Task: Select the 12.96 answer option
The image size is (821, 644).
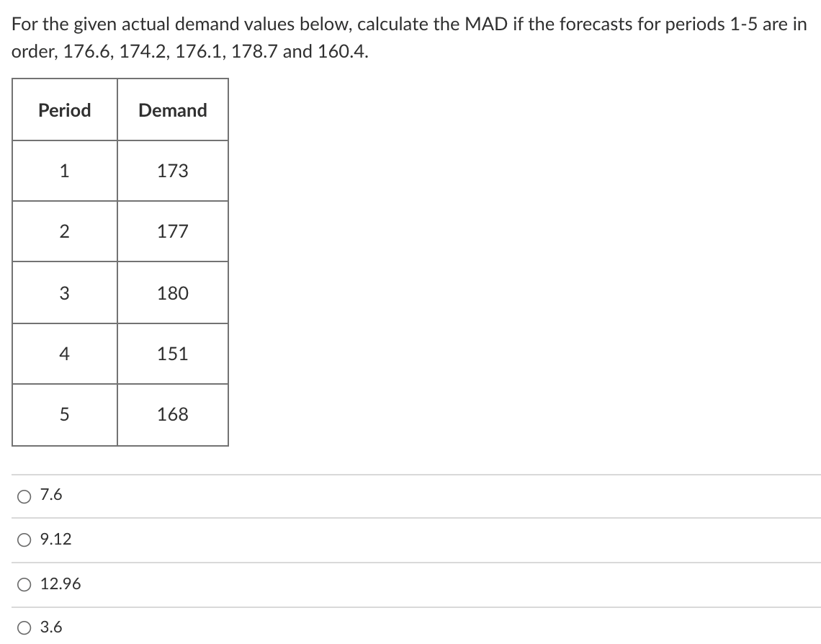Action: coord(22,584)
